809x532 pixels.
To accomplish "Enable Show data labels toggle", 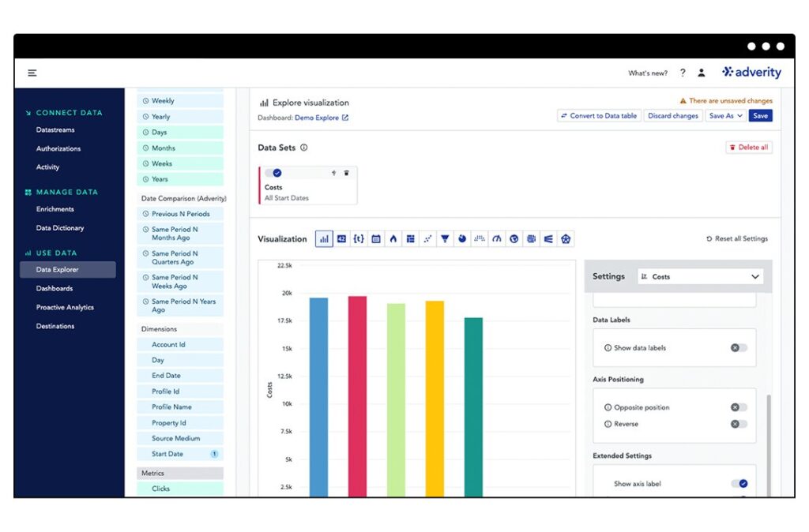I will 739,348.
